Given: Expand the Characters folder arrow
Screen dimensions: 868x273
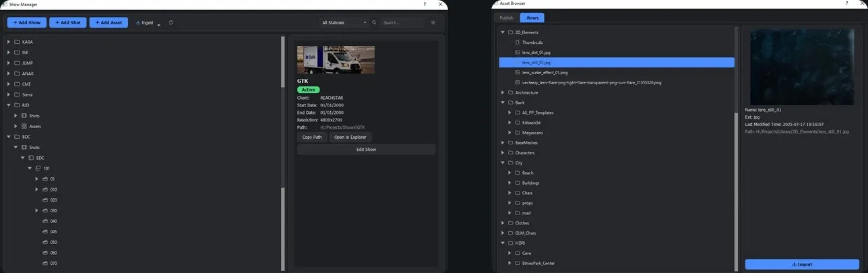Looking at the screenshot, I should tap(502, 153).
